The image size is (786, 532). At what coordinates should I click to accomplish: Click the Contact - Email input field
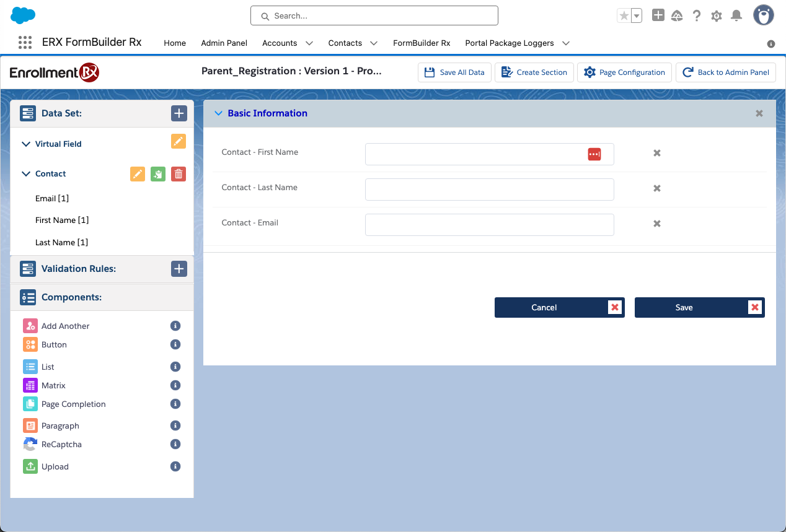pyautogui.click(x=489, y=225)
